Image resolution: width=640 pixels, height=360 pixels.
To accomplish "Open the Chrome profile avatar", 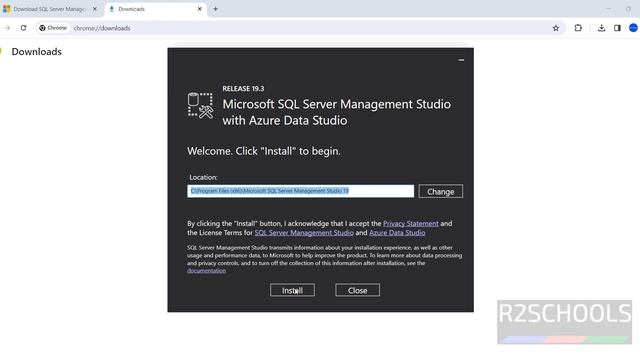I will coord(633,28).
